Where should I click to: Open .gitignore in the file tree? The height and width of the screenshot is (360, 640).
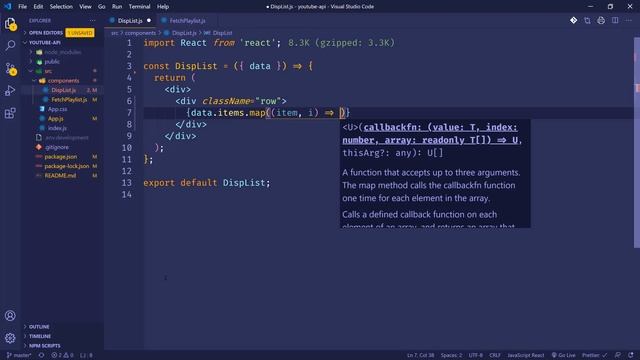point(56,147)
